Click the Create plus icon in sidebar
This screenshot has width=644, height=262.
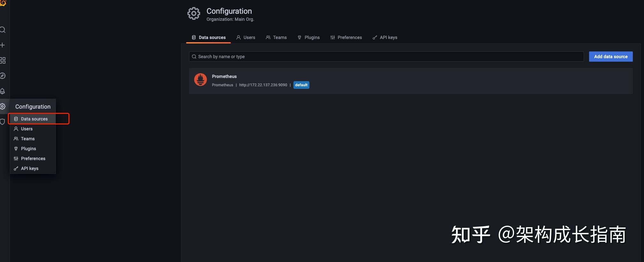3,45
